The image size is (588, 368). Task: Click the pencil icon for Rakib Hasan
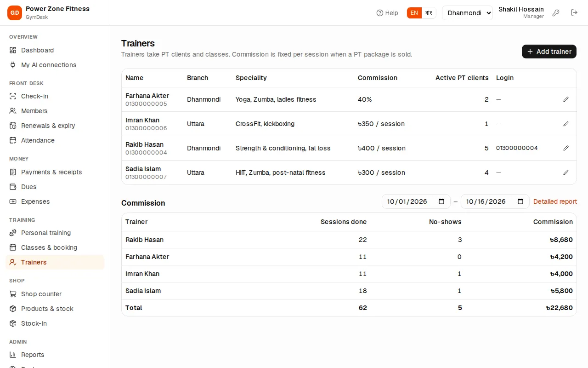[566, 148]
